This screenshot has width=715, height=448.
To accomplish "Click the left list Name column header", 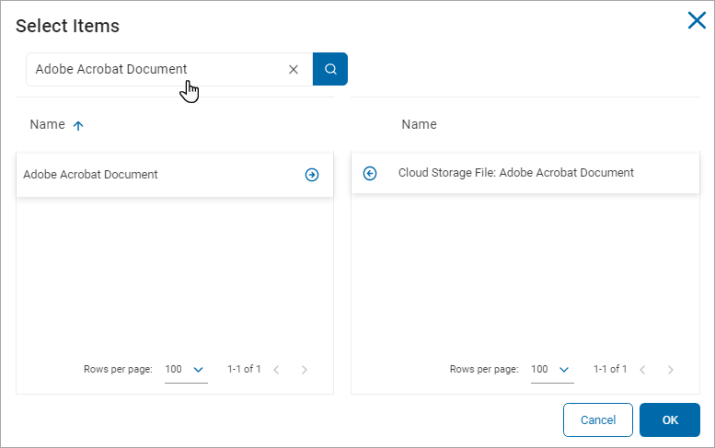I will (x=47, y=125).
